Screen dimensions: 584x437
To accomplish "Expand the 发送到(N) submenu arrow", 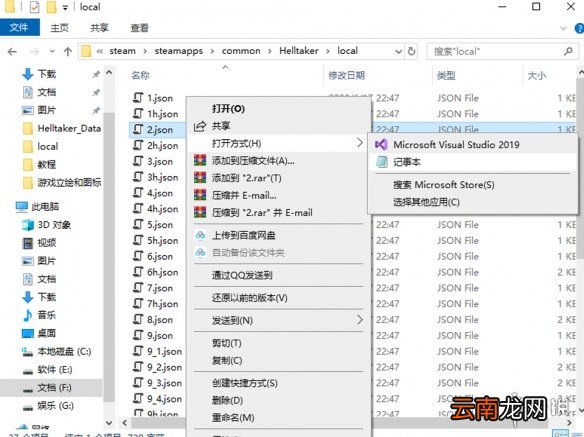I will tap(359, 320).
